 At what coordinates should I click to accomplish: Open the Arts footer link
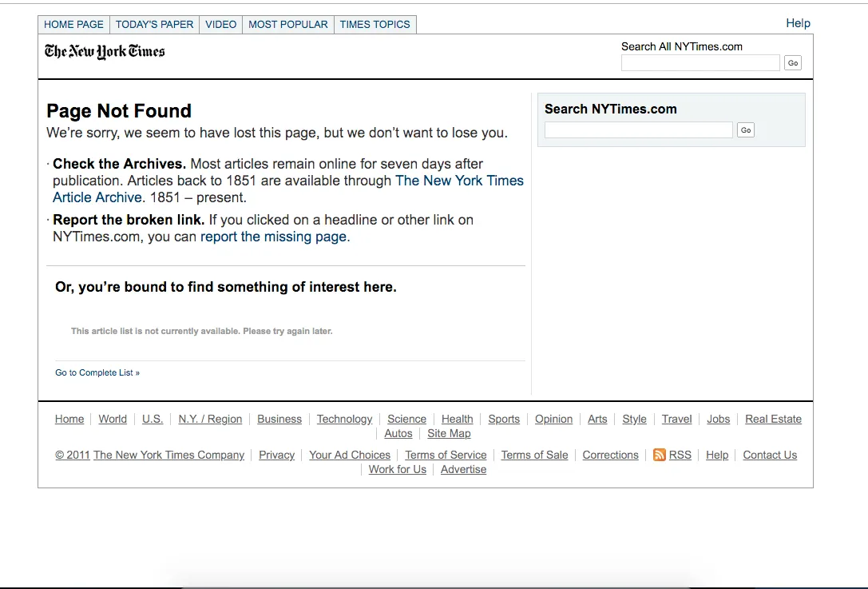tap(597, 419)
